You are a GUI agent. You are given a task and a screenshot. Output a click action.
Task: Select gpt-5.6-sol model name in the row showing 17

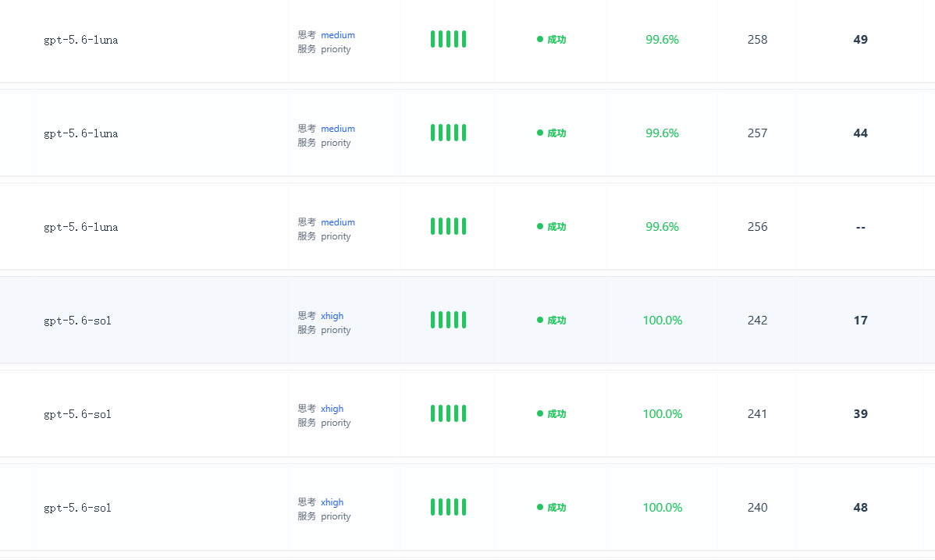pos(77,321)
